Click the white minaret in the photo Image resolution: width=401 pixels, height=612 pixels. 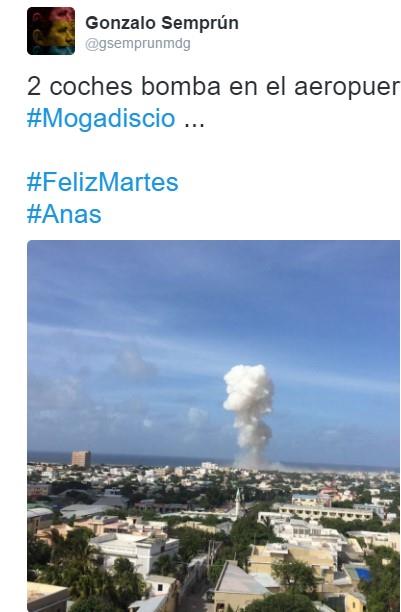[238, 504]
